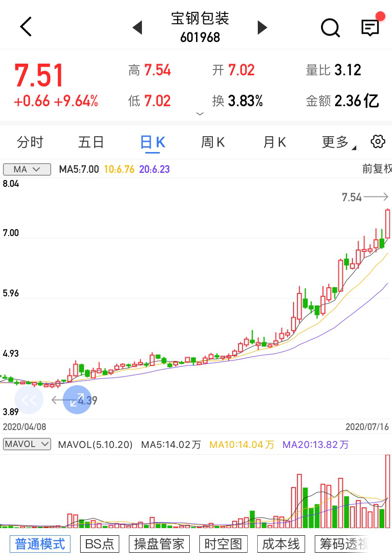
Task: Tap the blue fullscreen expand circle
Action: point(77,400)
